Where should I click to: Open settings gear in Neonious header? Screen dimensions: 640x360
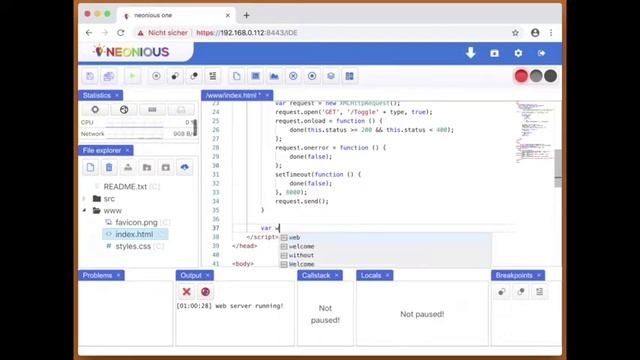click(x=518, y=53)
